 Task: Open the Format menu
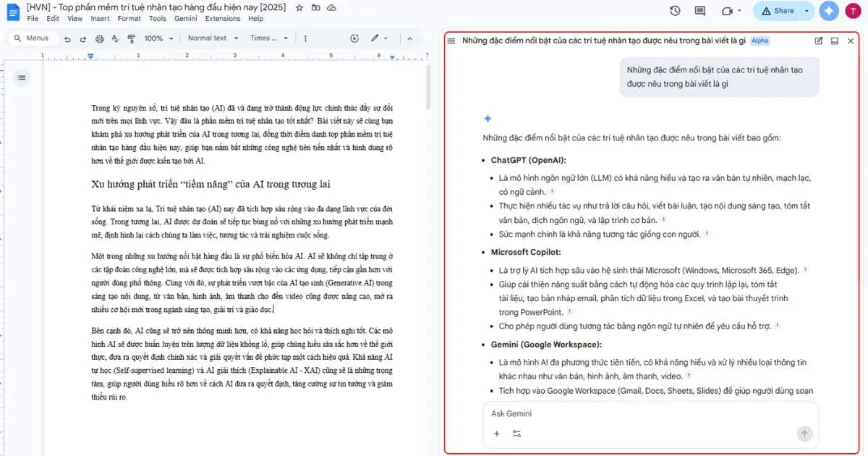(x=129, y=19)
